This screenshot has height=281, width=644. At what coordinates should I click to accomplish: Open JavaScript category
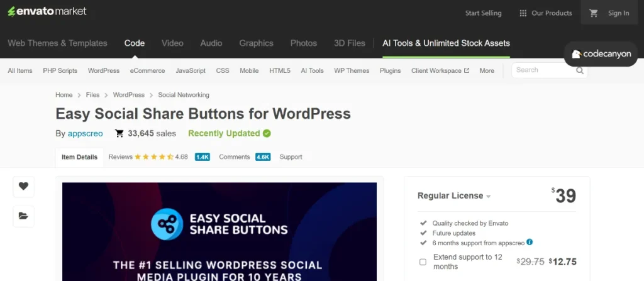(x=191, y=70)
